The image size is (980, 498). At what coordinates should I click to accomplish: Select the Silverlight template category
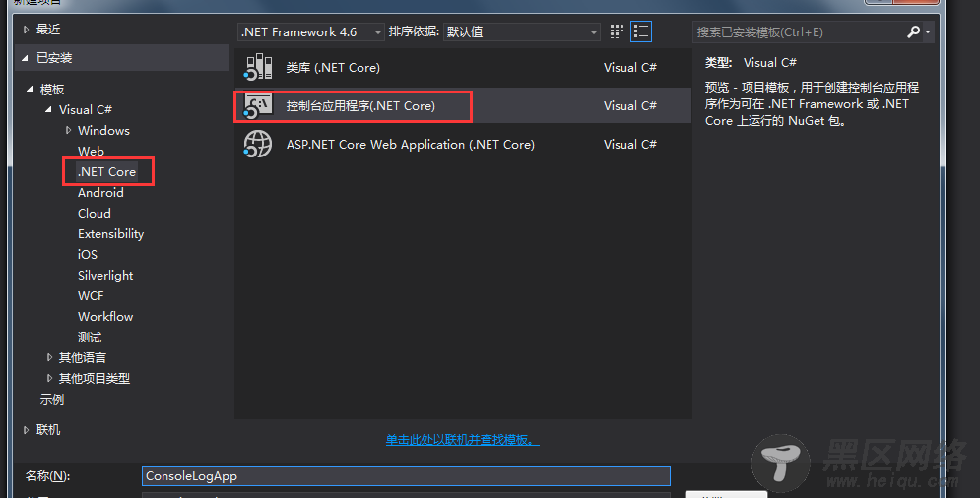point(105,275)
